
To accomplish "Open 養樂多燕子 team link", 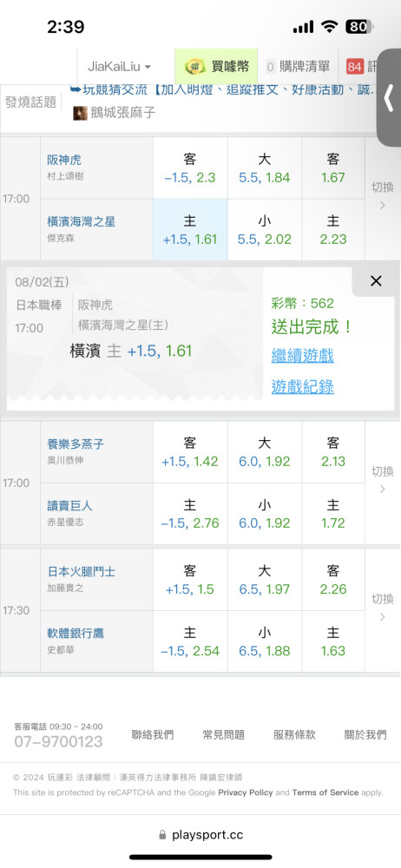I will (76, 444).
